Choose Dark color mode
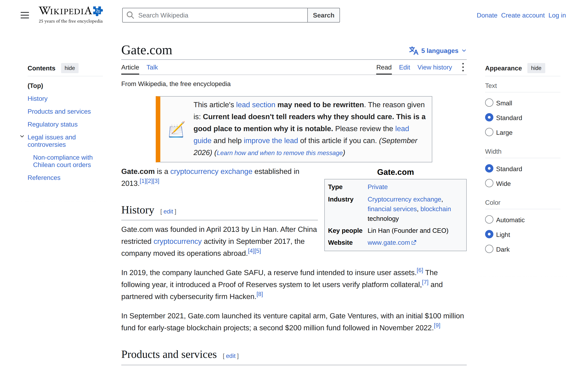The image size is (588, 368). click(489, 249)
